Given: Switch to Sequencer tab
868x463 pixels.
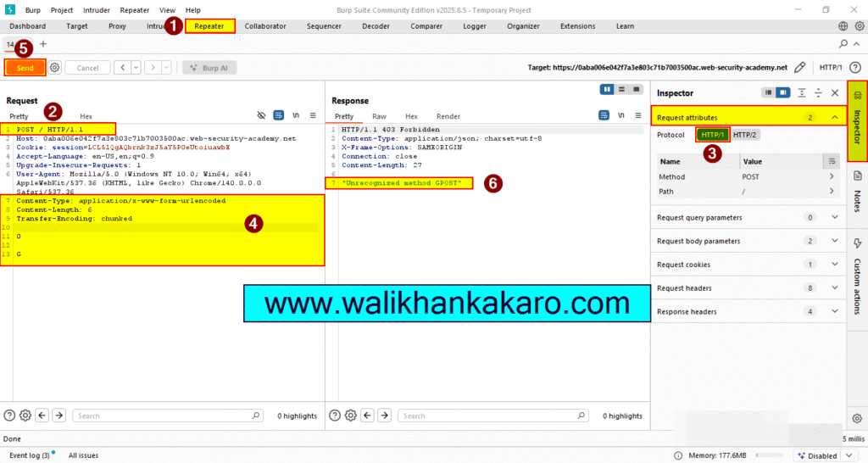Looking at the screenshot, I should tap(324, 26).
